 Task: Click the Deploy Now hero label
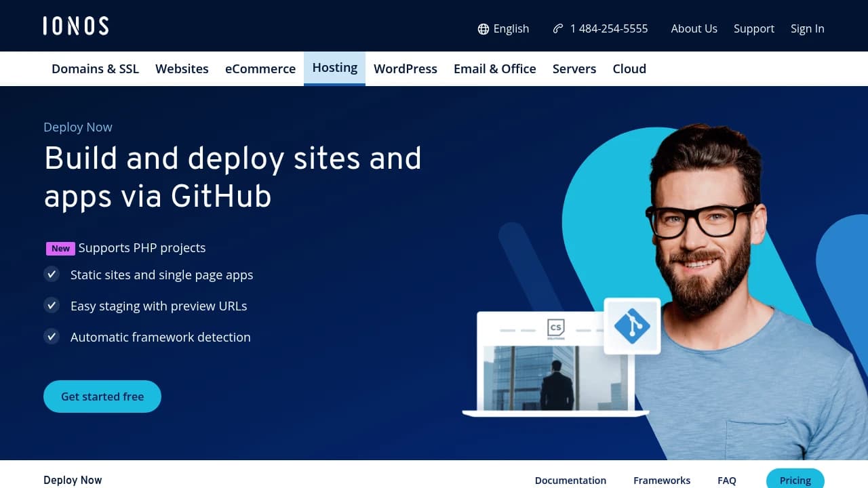pos(78,127)
